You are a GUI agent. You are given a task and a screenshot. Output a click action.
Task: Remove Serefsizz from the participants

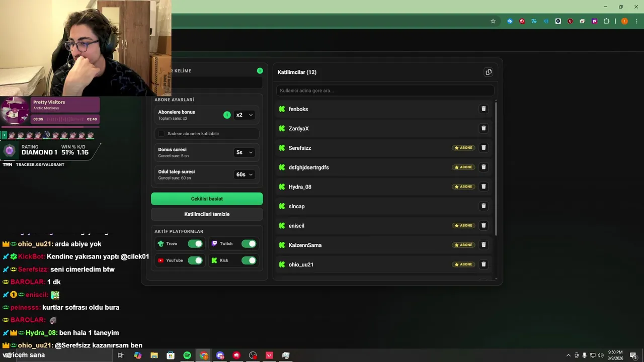(484, 148)
